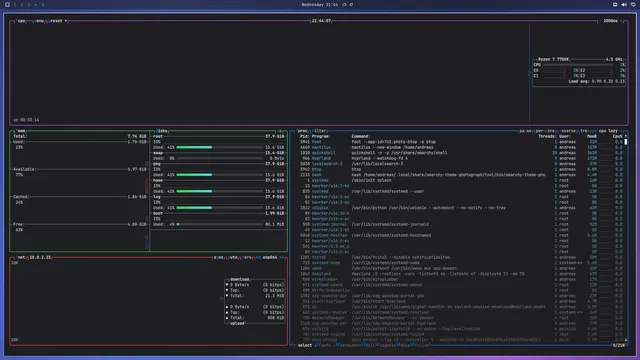Screen dimensions: 640x360
Task: Toggle reverse sorting in proc header
Action: click(568, 131)
